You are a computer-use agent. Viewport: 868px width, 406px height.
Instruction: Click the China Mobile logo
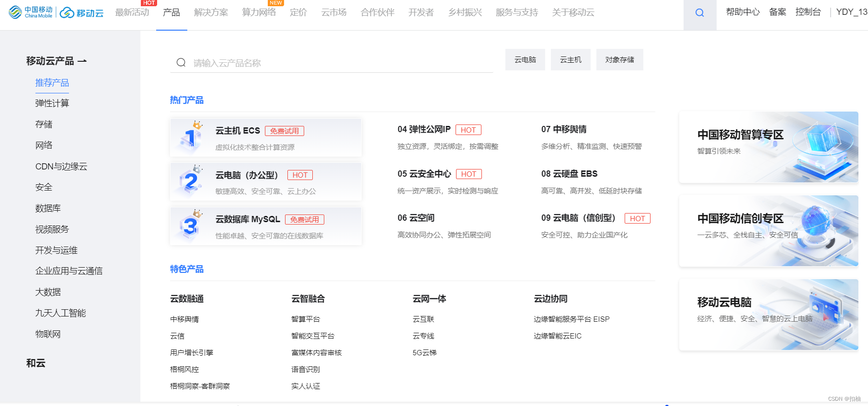tap(31, 12)
